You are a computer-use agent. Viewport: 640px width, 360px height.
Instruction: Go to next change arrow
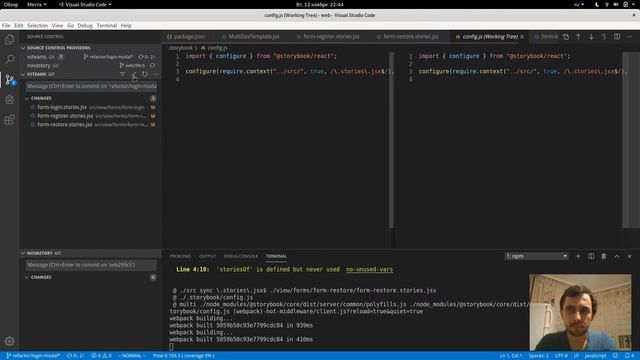pos(591,37)
